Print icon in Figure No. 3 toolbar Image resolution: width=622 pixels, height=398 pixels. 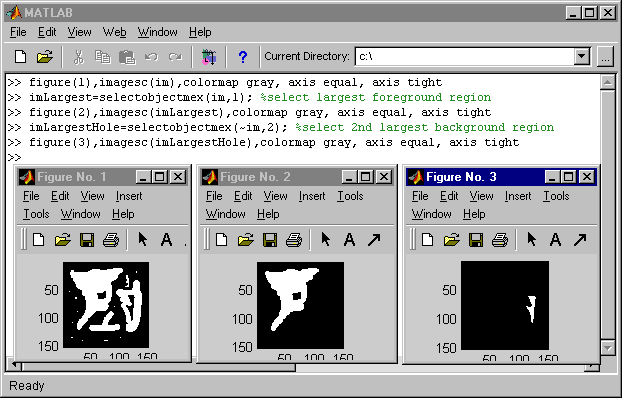click(x=500, y=240)
